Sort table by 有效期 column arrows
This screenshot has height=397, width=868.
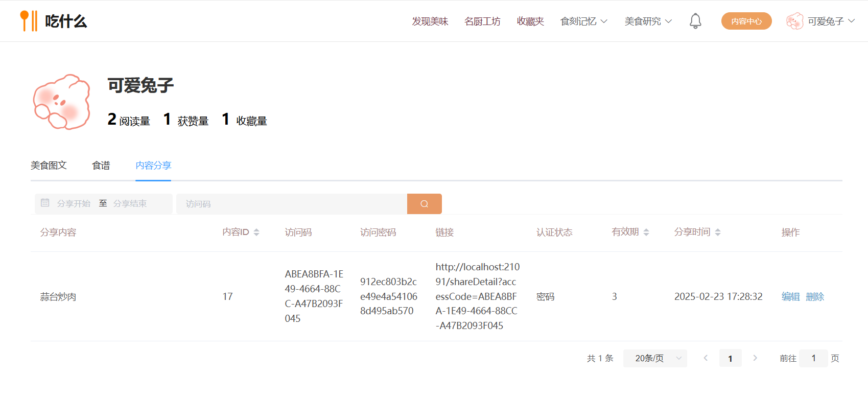point(646,232)
